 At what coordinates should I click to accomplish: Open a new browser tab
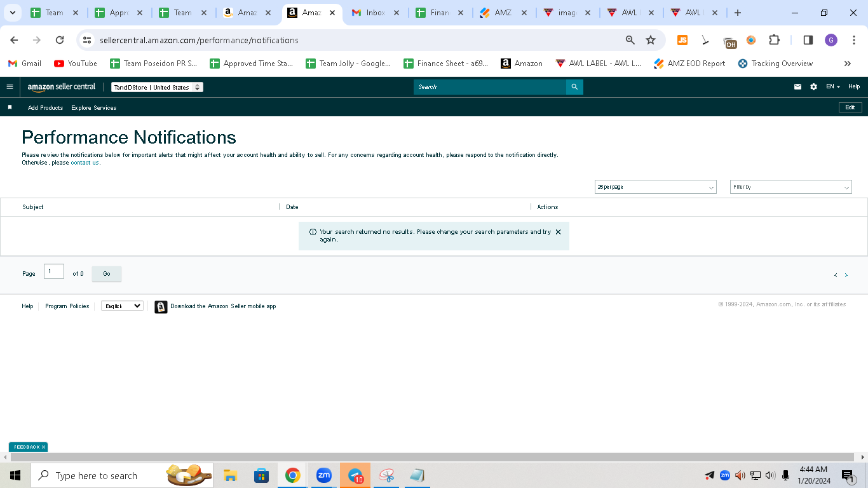pyautogui.click(x=737, y=13)
